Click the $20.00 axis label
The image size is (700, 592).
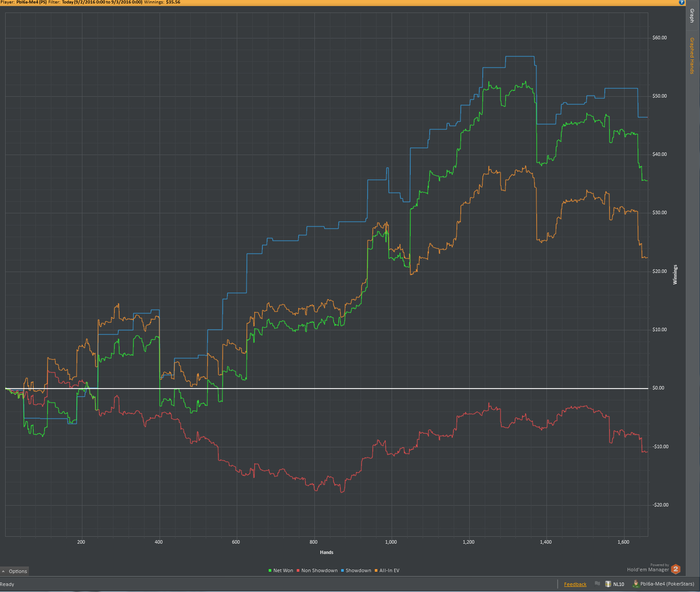pyautogui.click(x=659, y=271)
